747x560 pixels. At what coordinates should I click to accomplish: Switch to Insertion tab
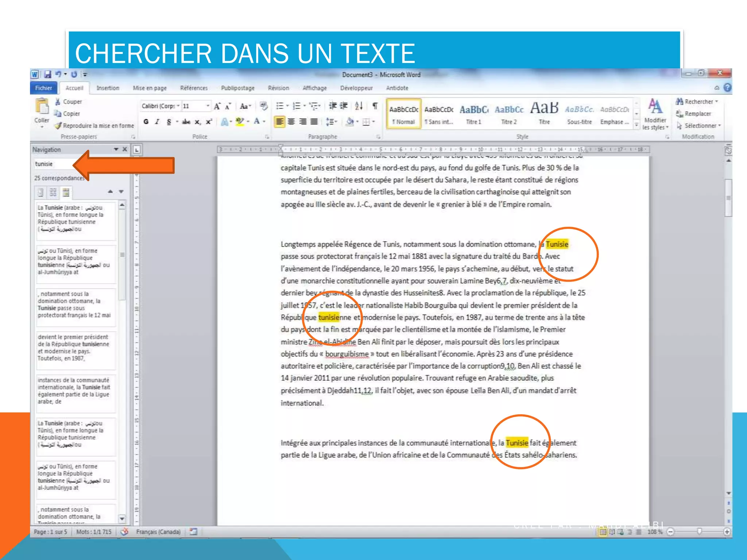tap(108, 88)
